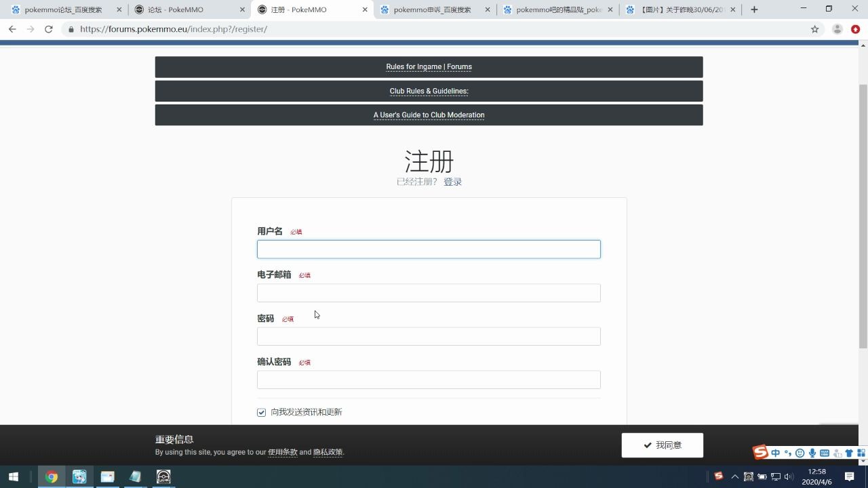Click the 密码 password field
868x488 pixels.
[429, 336]
